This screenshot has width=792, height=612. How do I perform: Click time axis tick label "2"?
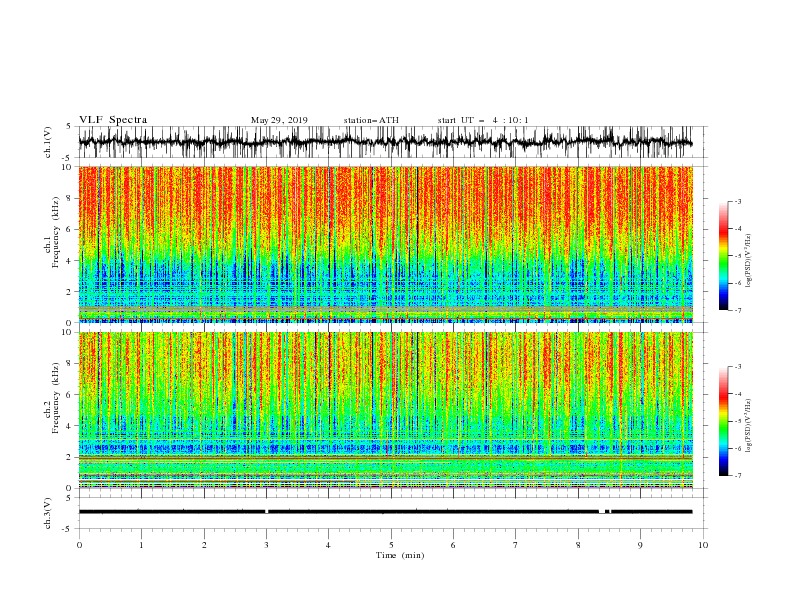tap(204, 545)
